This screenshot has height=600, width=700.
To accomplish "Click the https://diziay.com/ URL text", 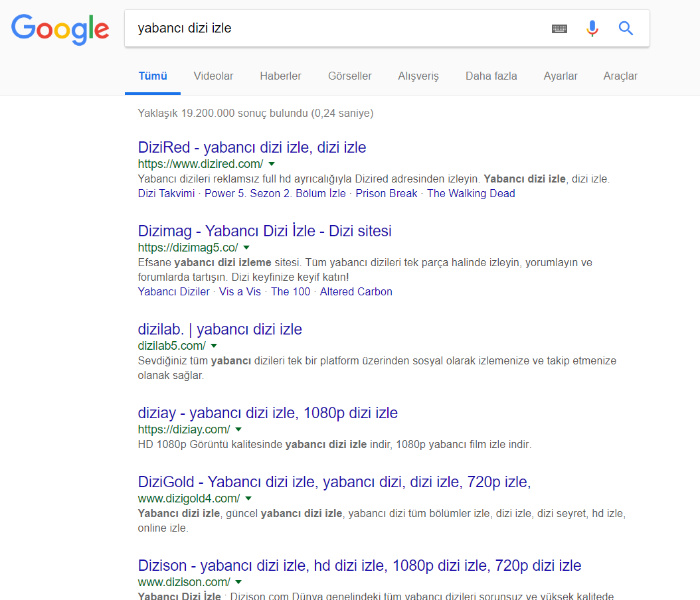I will click(x=184, y=429).
